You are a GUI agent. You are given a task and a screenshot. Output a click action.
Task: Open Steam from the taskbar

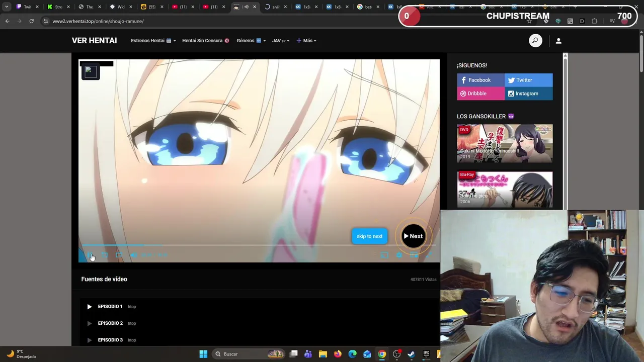[411, 354]
